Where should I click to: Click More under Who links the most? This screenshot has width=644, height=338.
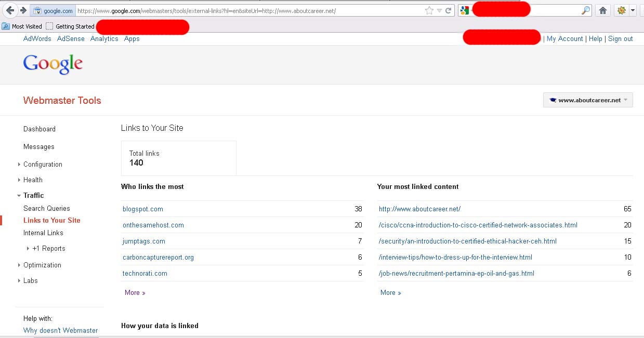pos(135,293)
